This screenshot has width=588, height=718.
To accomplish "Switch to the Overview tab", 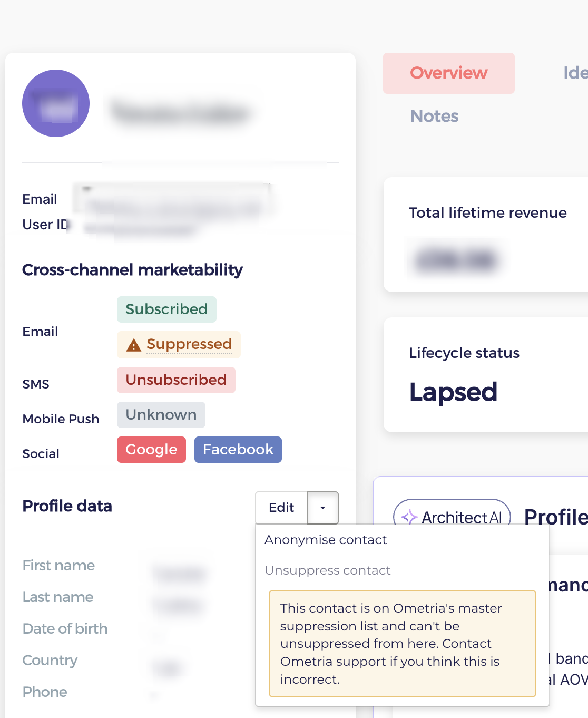I will point(449,73).
